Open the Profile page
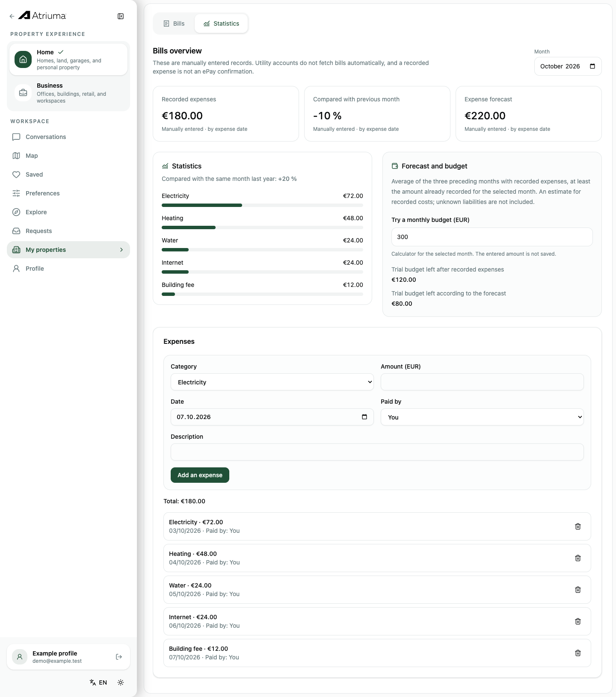616x697 pixels. coord(68,269)
